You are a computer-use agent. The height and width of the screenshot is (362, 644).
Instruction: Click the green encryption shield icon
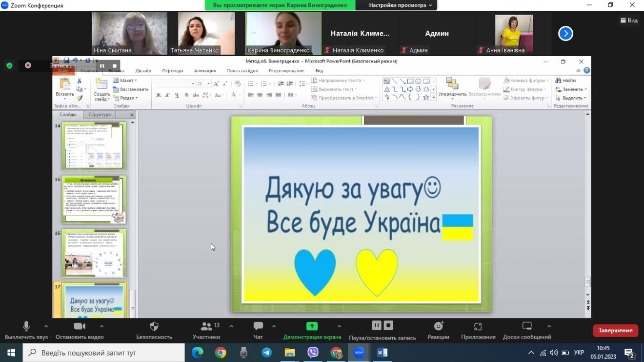9,65
